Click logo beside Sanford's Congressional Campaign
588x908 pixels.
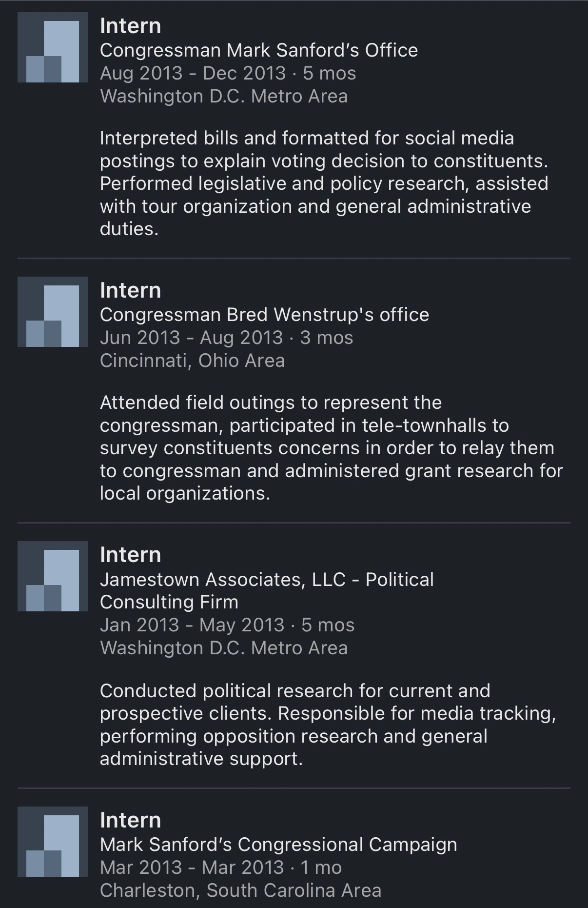pyautogui.click(x=53, y=842)
